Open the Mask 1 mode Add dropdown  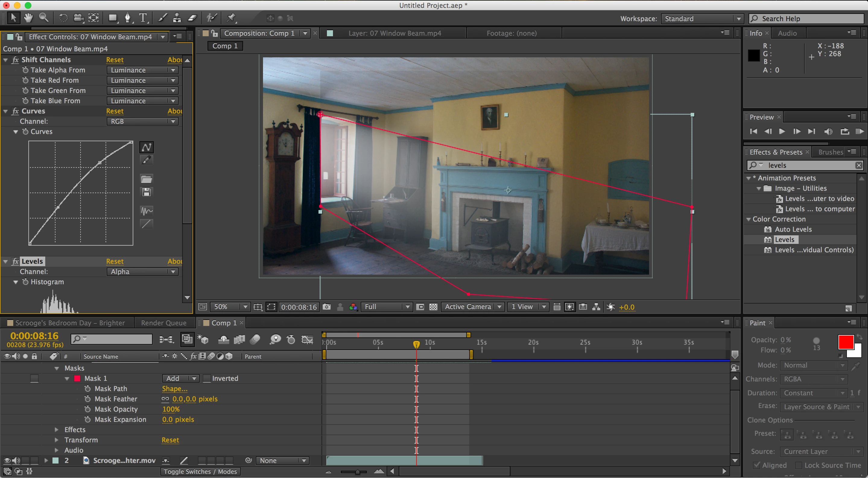[x=180, y=378]
